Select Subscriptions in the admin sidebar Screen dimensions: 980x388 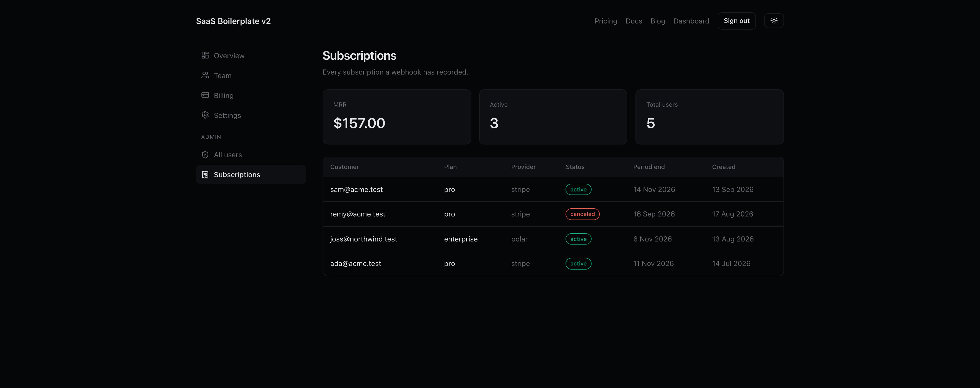251,174
